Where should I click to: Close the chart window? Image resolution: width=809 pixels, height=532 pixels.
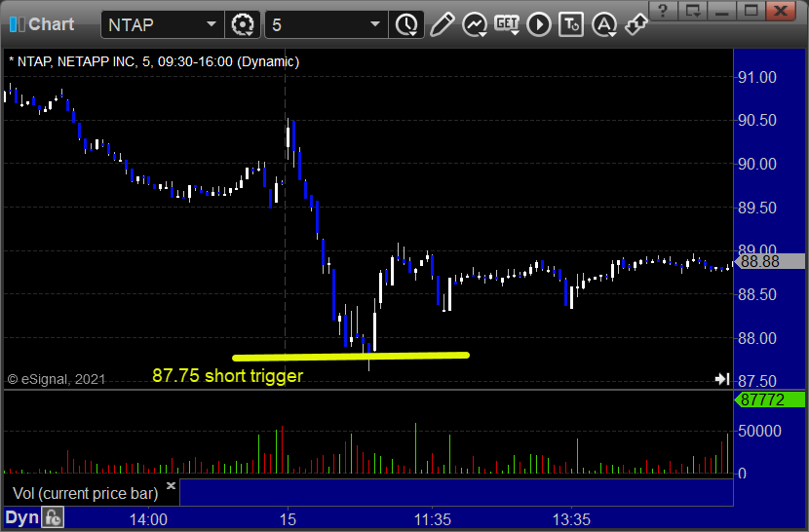click(x=781, y=11)
